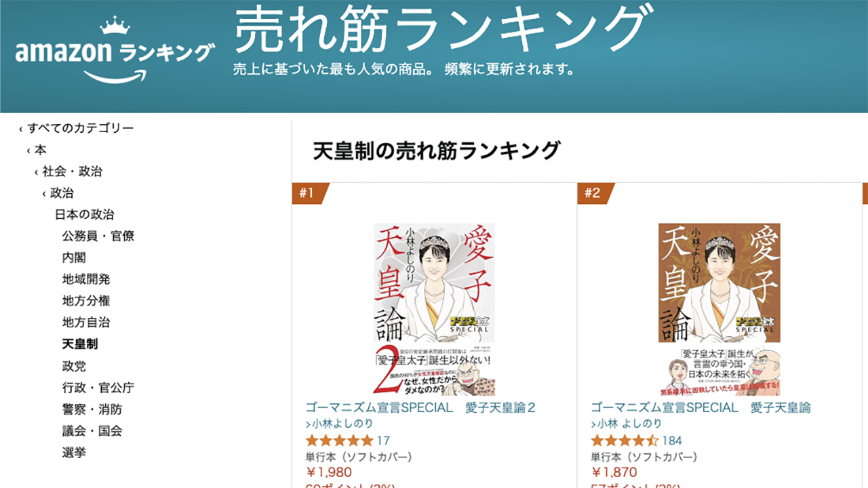Select the 警察・消防 category

pyautogui.click(x=92, y=409)
